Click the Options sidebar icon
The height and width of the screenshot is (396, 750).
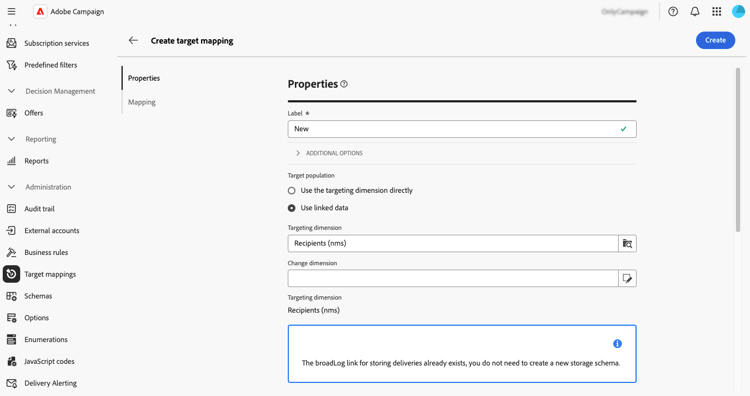(11, 318)
